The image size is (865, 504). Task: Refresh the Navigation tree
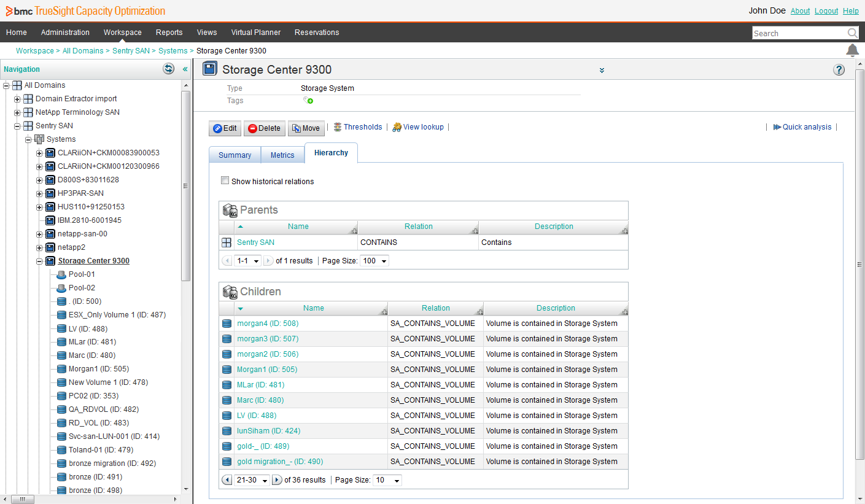[x=168, y=69]
